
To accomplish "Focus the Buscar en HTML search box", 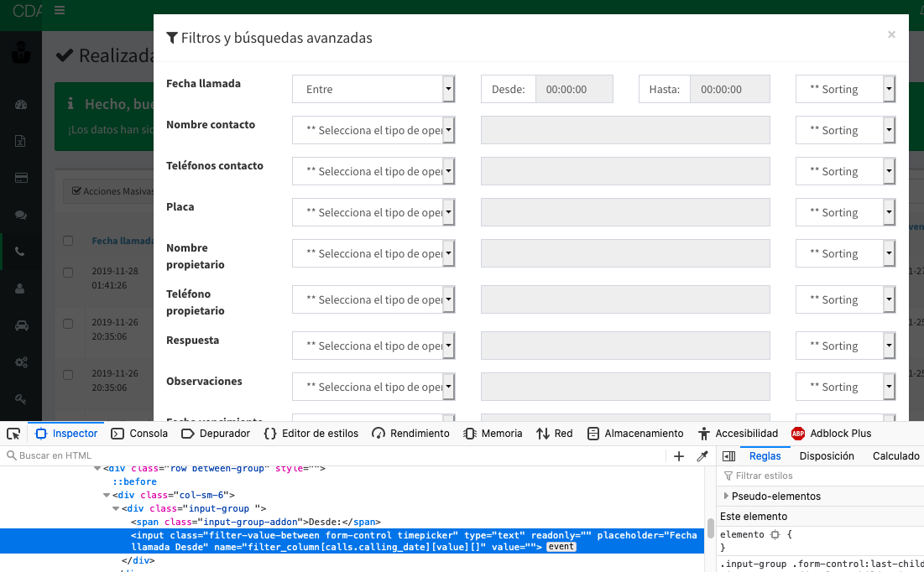I will click(x=336, y=455).
